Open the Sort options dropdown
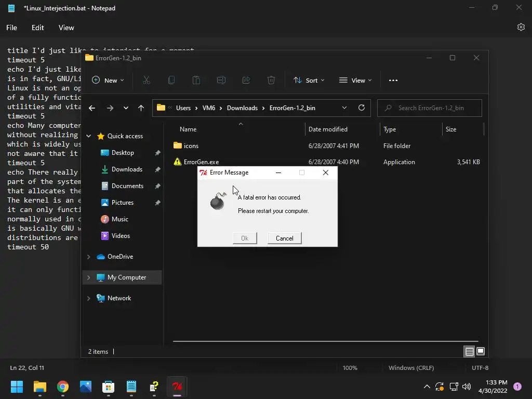 click(309, 81)
